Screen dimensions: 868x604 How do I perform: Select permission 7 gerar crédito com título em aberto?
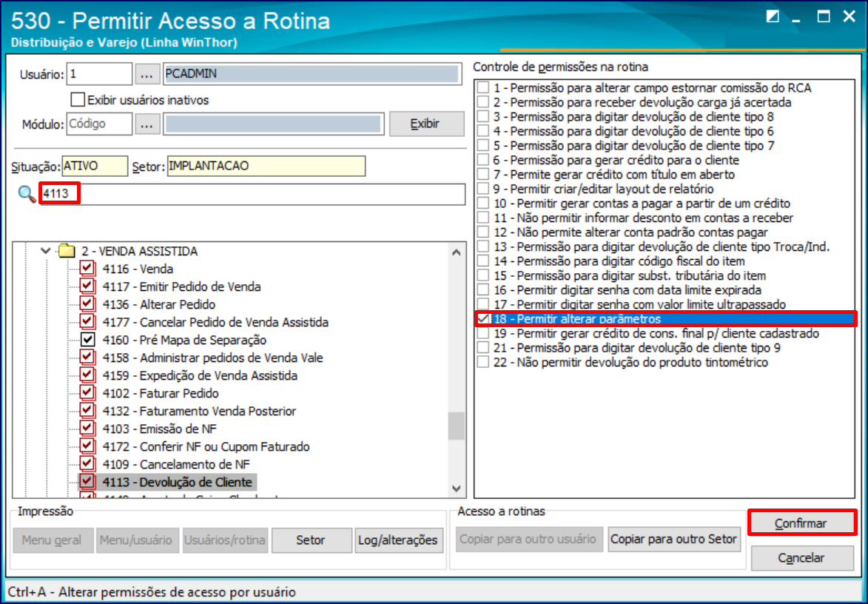pos(614,175)
